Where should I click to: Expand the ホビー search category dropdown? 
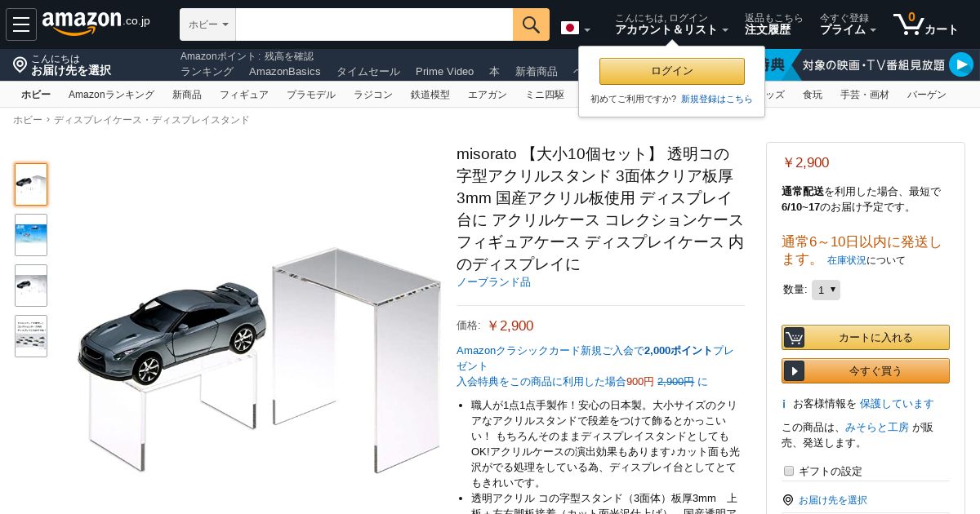(x=208, y=24)
